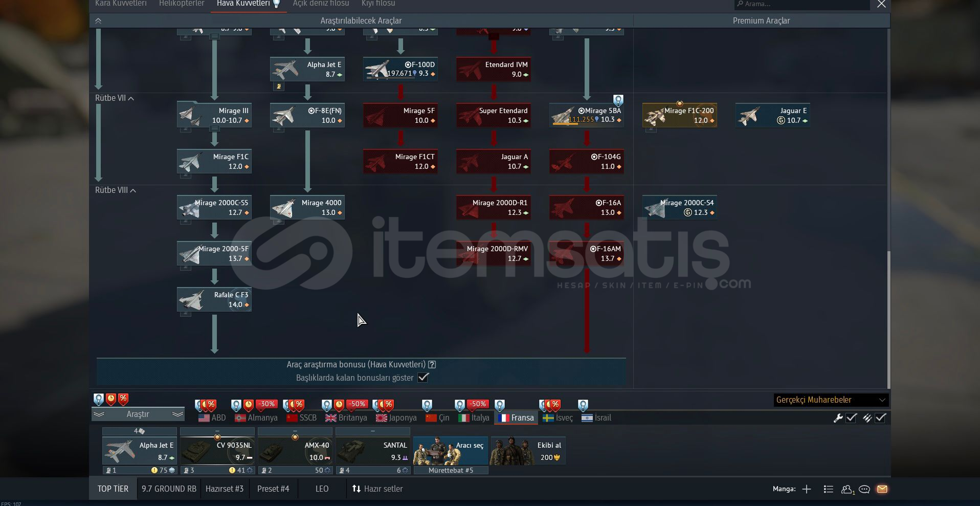Select Japonya nation tab
Viewport: 980px width, 506px height.
click(396, 417)
